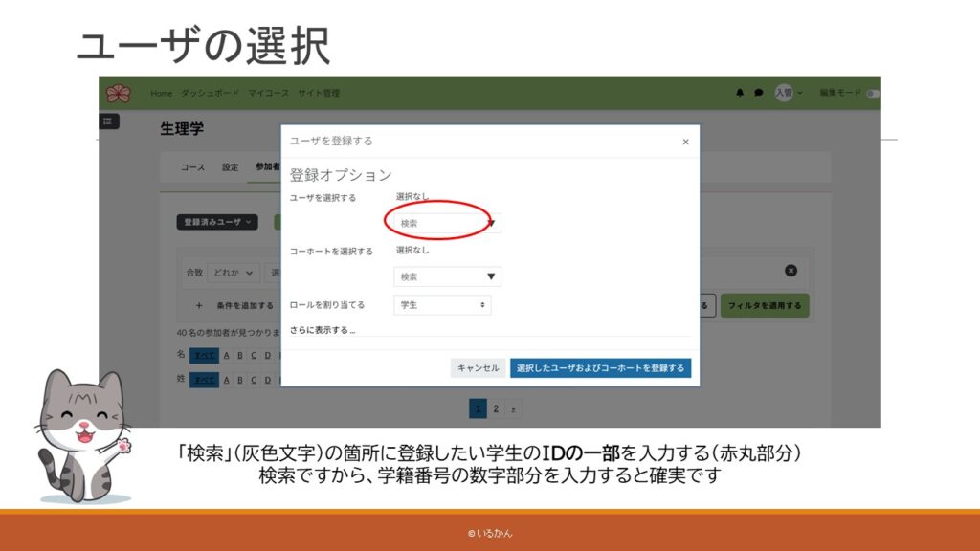Image resolution: width=980 pixels, height=551 pixels.
Task: Open the 学生 role dropdown
Action: tap(441, 305)
